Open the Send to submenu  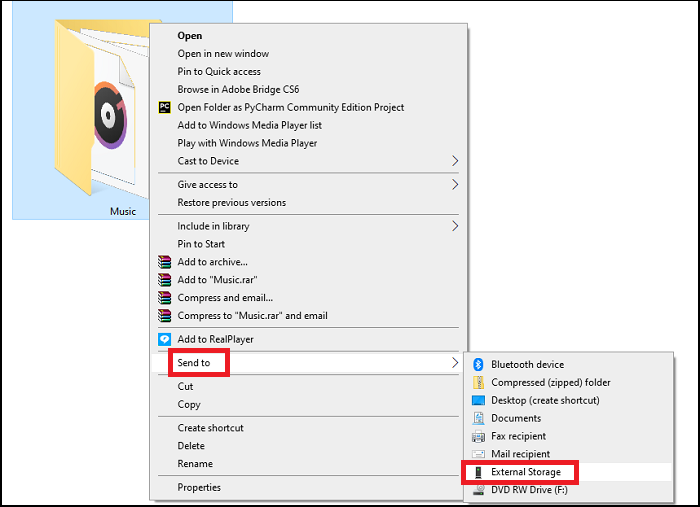(x=194, y=362)
